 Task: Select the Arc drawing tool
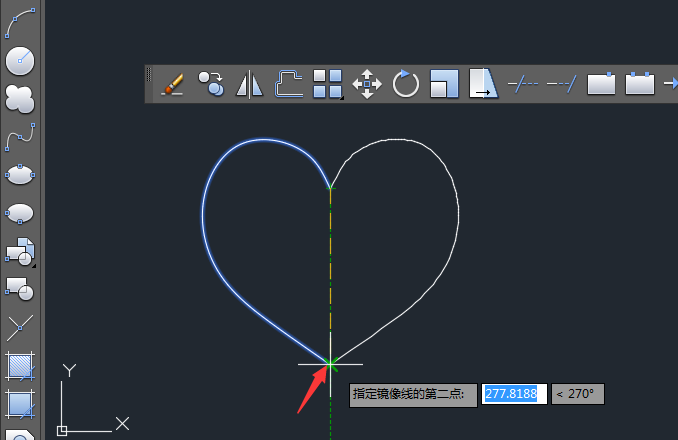coord(20,23)
